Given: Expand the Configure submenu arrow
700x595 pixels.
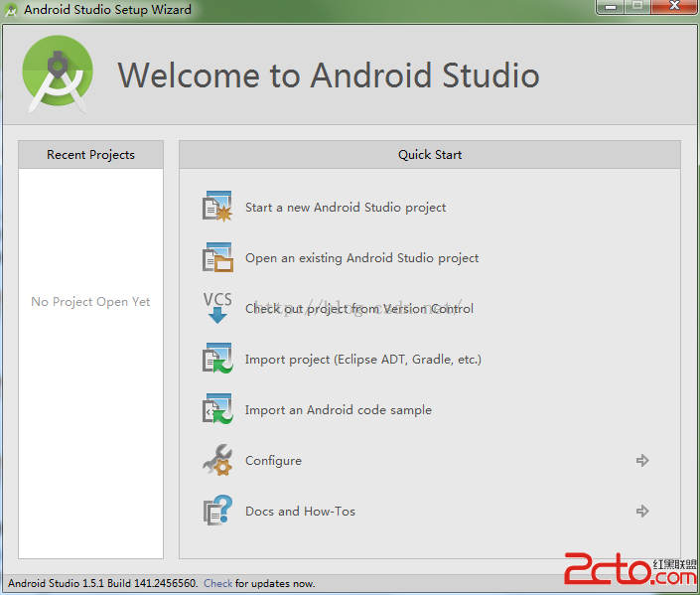Looking at the screenshot, I should pyautogui.click(x=642, y=460).
